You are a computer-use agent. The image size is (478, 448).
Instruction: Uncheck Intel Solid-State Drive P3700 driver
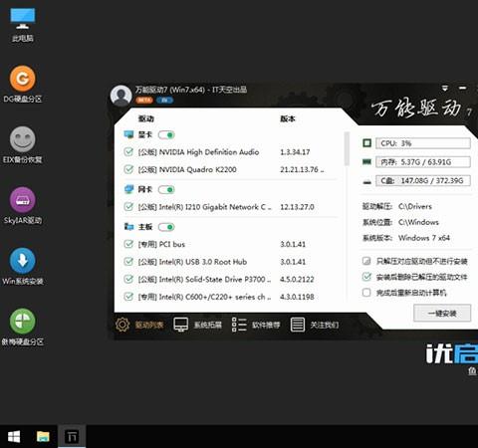[128, 279]
